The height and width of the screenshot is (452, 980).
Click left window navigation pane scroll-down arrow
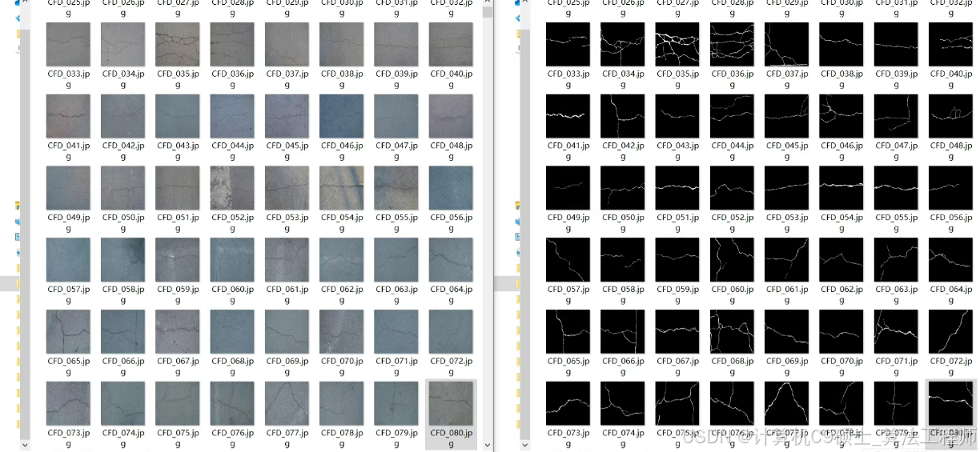(25, 444)
